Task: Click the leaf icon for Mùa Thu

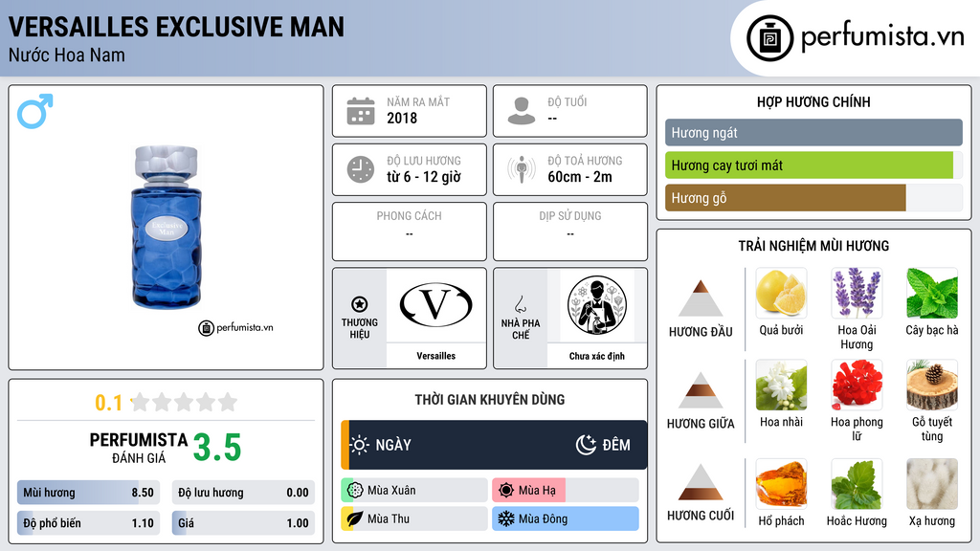Action: (355, 518)
